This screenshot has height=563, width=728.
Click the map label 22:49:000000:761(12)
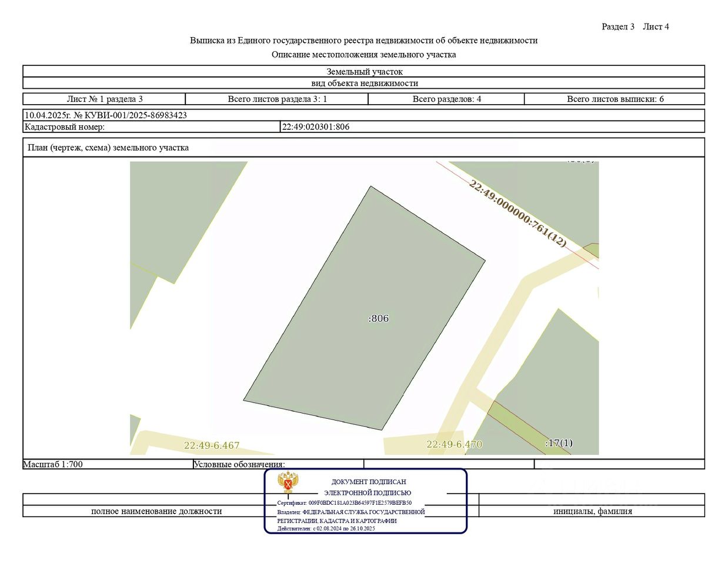(517, 214)
